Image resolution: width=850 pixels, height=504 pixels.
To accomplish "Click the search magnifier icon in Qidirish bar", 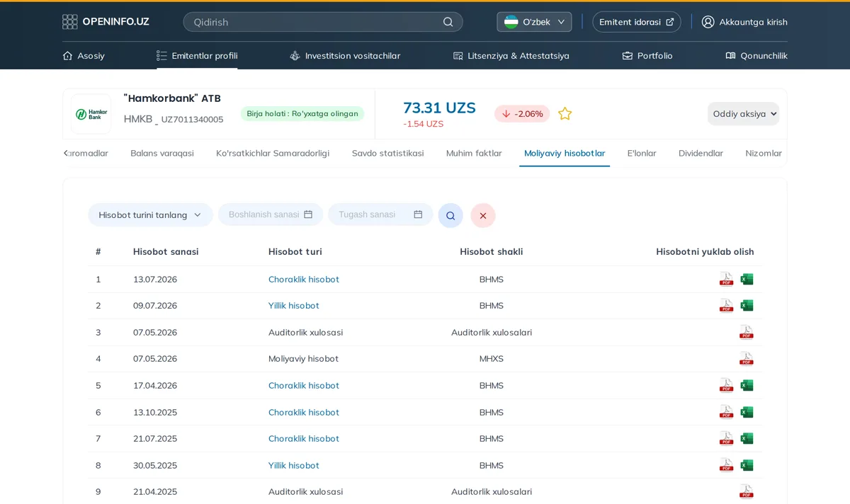I will click(448, 22).
